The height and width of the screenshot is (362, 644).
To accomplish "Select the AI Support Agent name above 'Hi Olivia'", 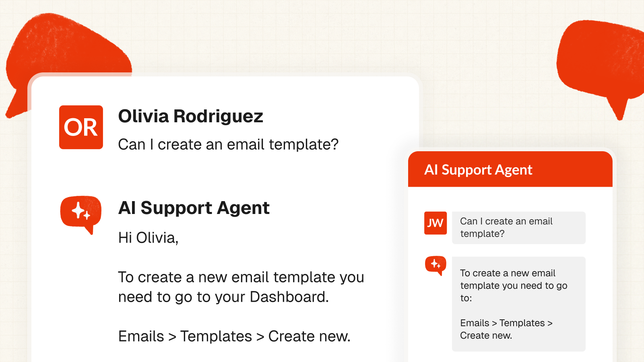I will coord(194,208).
